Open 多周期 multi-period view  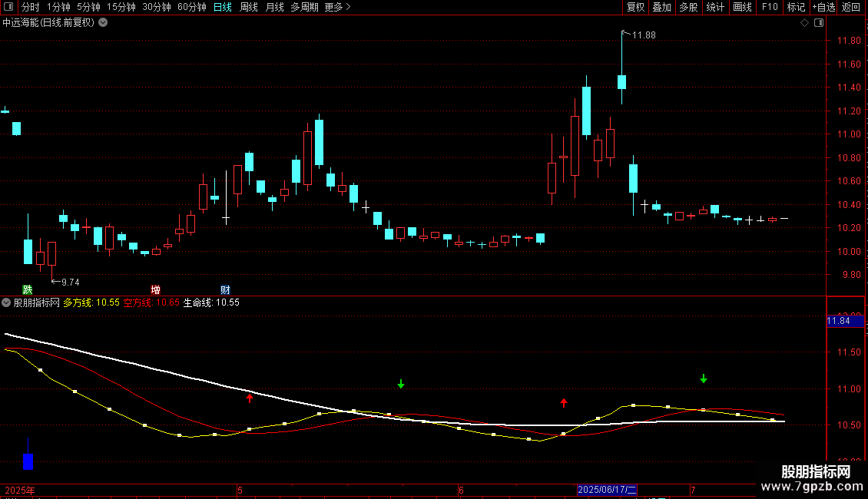point(304,7)
